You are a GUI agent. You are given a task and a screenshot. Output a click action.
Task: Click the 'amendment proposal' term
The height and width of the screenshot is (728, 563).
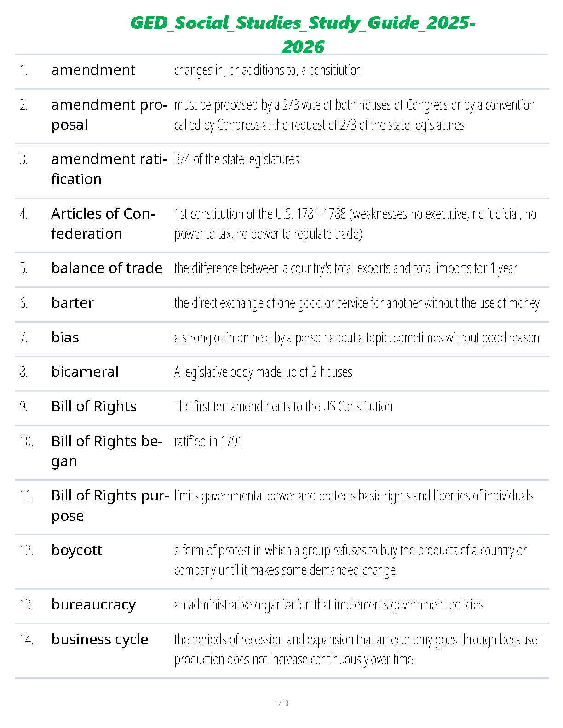109,115
